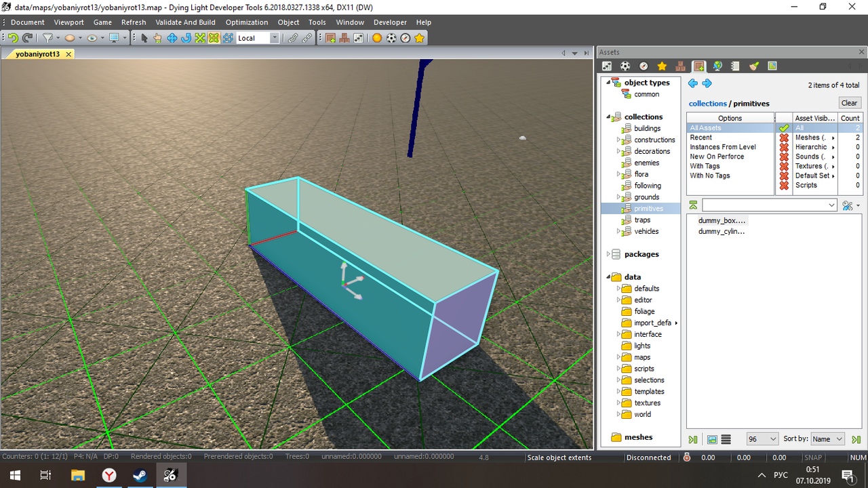Click the link objects chain icon
The width and height of the screenshot is (868, 488).
click(x=293, y=38)
